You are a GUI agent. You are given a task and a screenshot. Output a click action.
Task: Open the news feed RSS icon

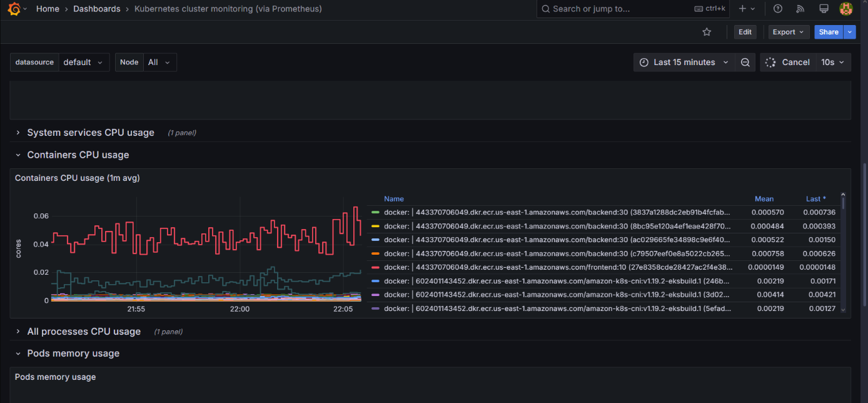(800, 9)
